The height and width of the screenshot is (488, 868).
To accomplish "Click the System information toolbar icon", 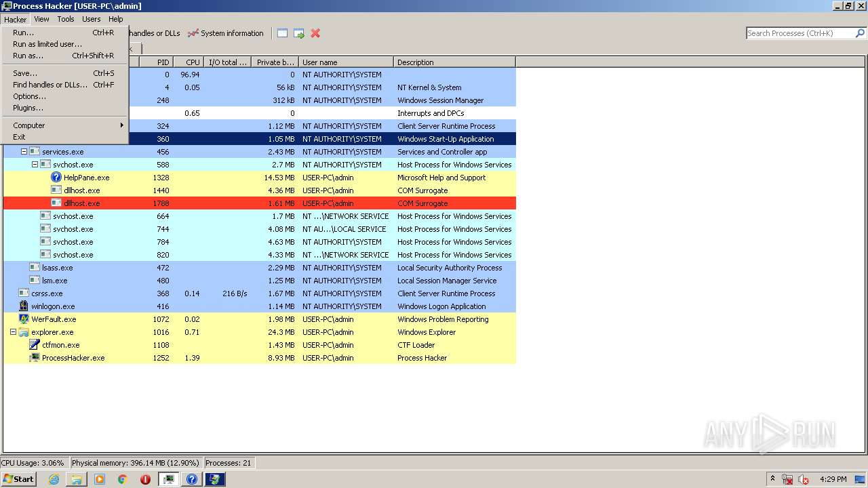I will 193,33.
